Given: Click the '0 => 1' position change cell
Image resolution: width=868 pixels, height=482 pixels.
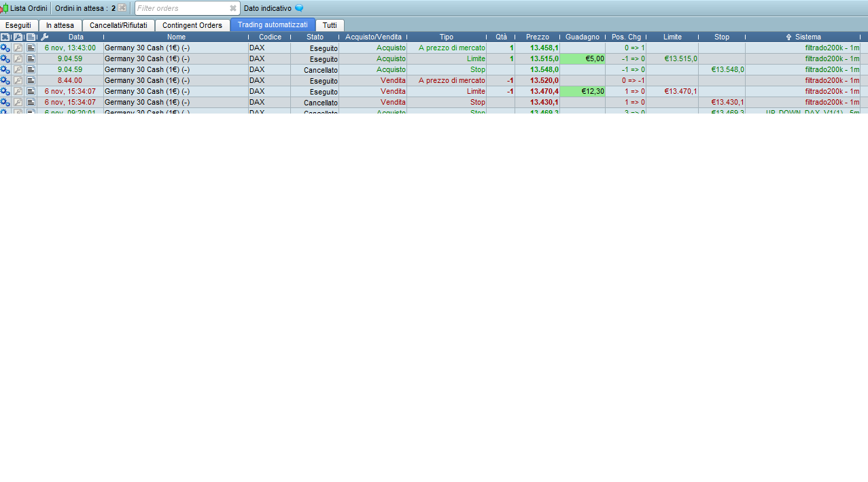Looking at the screenshot, I should (626, 48).
